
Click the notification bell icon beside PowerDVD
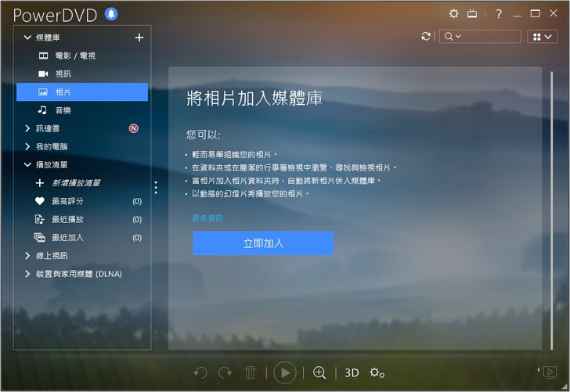(x=111, y=14)
